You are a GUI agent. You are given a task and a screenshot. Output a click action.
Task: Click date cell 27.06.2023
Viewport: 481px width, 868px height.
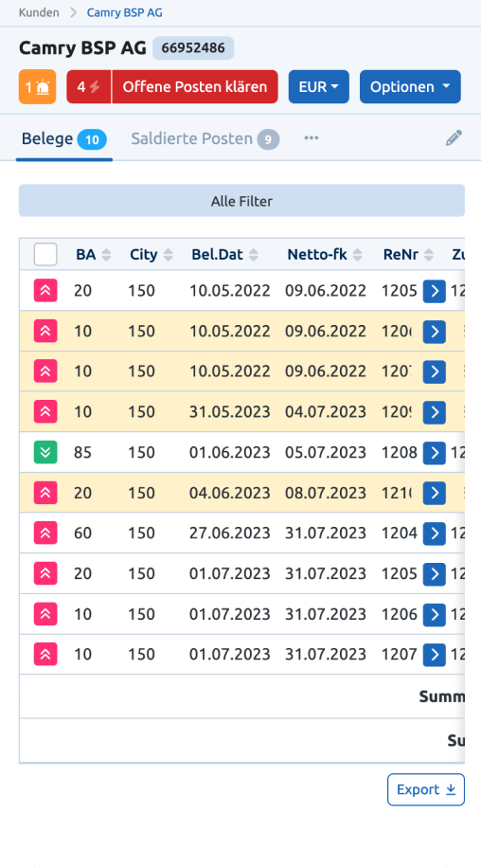coord(230,533)
